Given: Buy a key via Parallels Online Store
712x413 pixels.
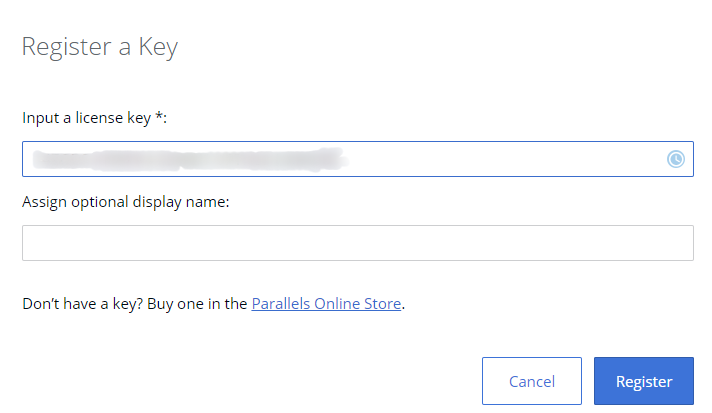Looking at the screenshot, I should tap(326, 303).
